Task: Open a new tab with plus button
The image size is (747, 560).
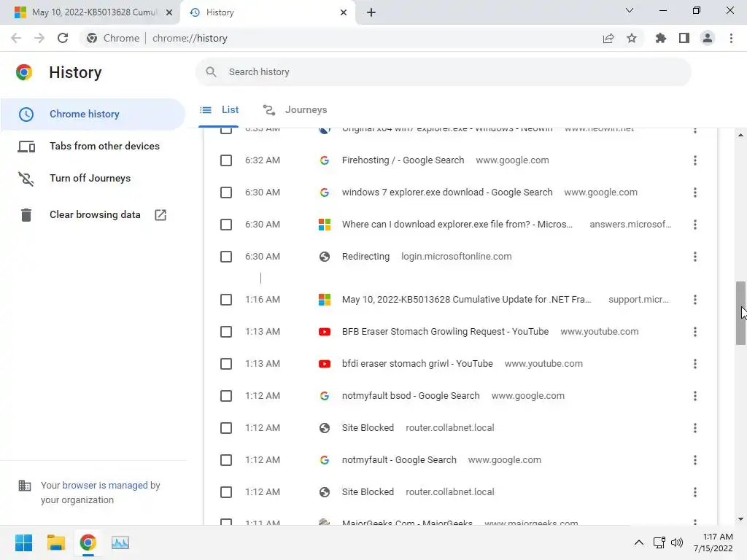Action: pyautogui.click(x=371, y=12)
